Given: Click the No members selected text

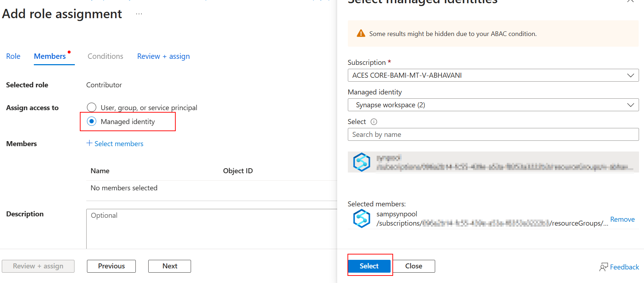Looking at the screenshot, I should pos(124,188).
